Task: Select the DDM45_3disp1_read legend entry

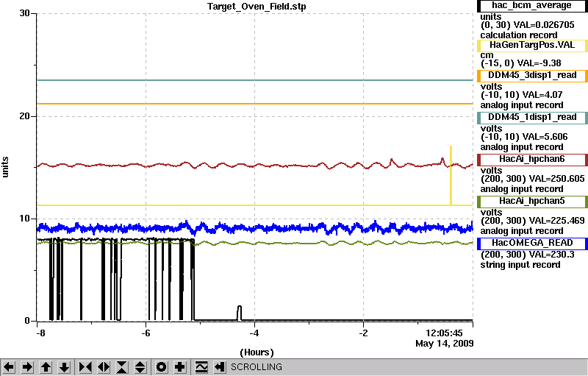Action: [x=531, y=76]
